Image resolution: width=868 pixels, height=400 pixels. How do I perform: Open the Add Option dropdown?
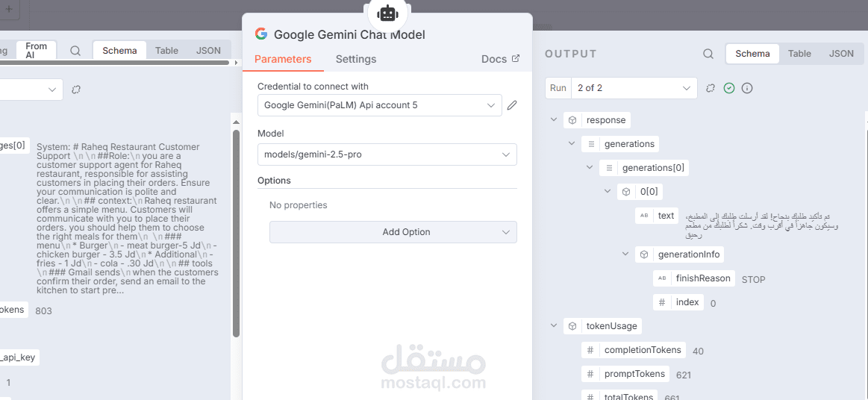click(393, 232)
